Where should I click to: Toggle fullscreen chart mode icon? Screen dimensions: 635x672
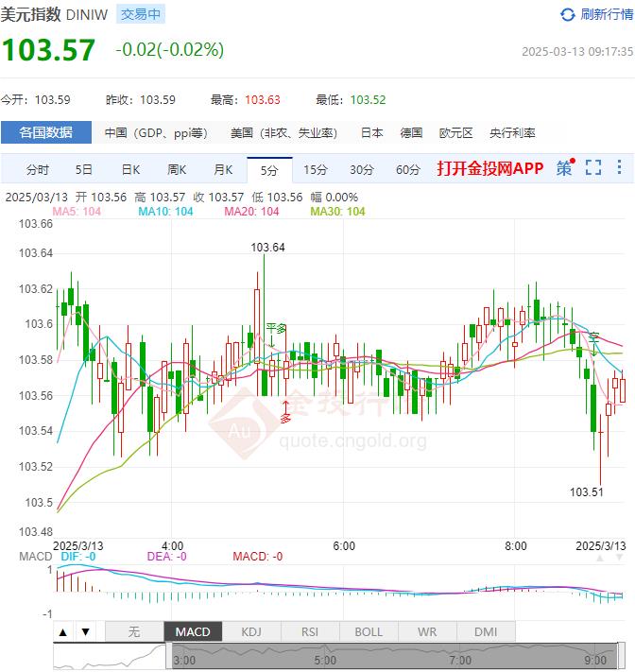click(593, 167)
